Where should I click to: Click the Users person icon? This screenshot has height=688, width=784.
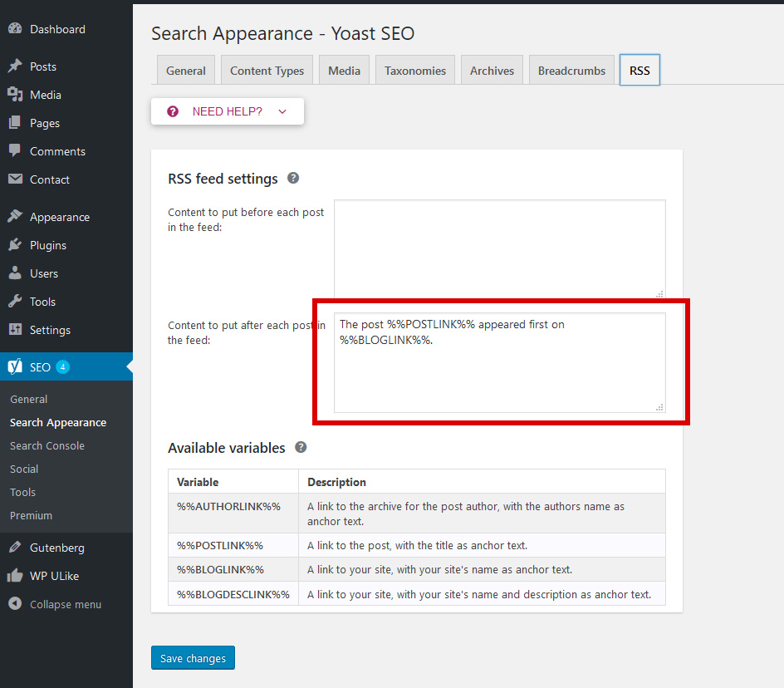click(x=15, y=273)
